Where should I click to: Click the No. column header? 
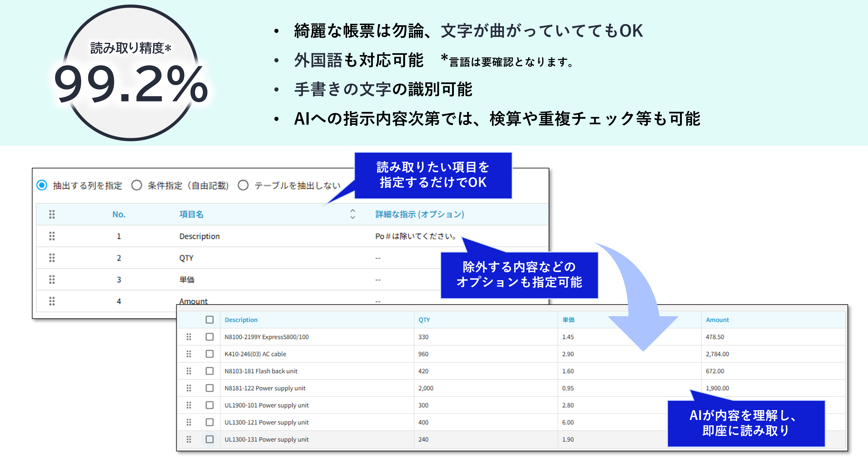(119, 214)
